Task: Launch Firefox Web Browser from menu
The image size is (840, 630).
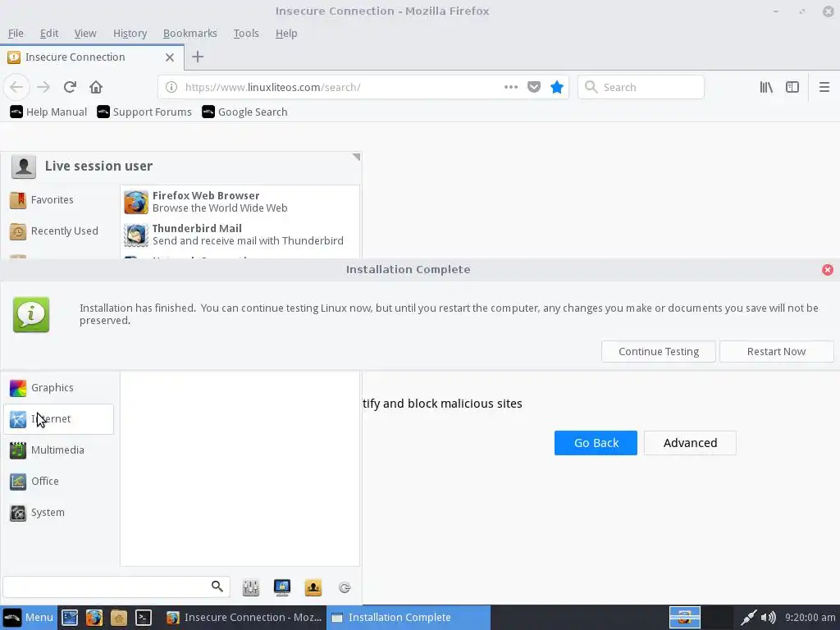Action: pyautogui.click(x=240, y=202)
